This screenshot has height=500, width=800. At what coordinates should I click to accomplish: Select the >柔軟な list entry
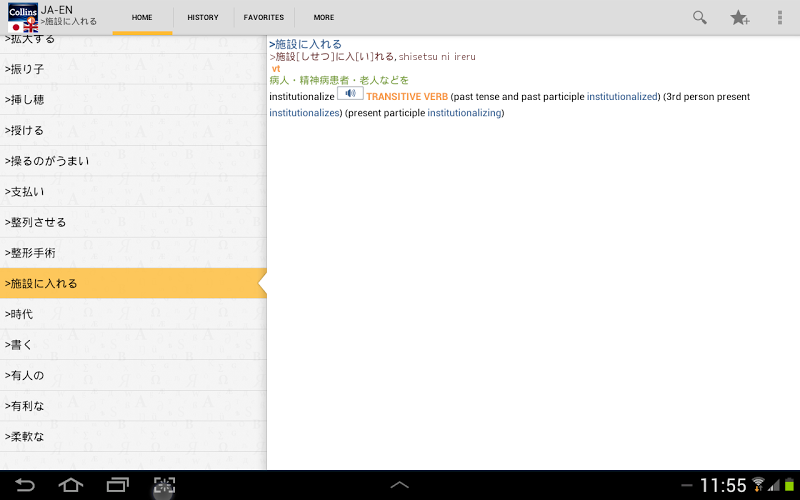pos(133,436)
